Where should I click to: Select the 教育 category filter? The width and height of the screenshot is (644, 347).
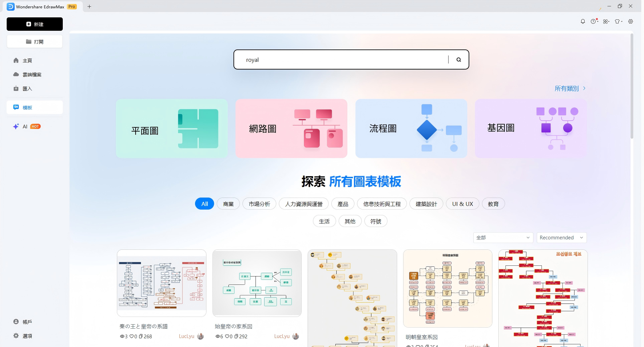coord(493,204)
